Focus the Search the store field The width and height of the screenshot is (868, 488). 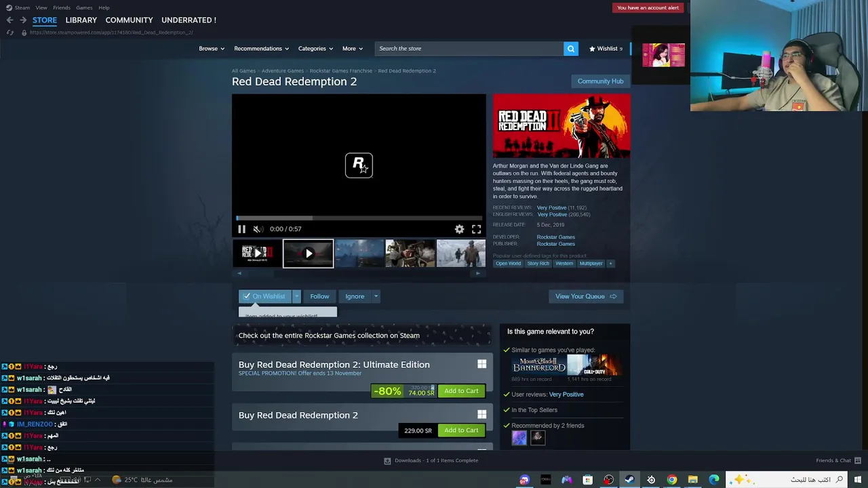469,49
